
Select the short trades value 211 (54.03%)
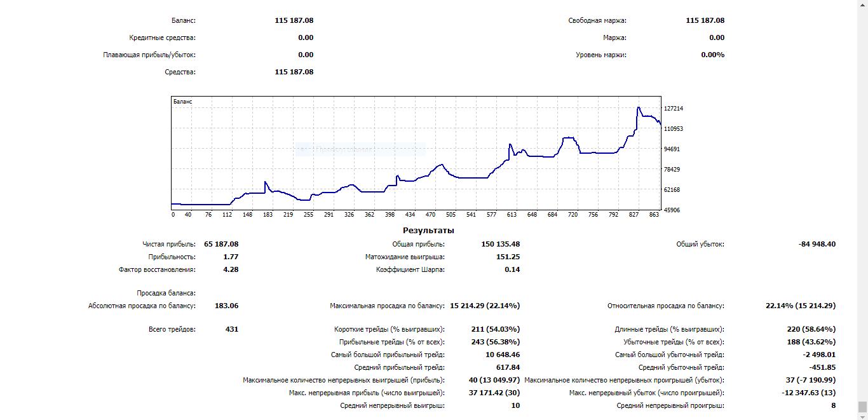(495, 329)
